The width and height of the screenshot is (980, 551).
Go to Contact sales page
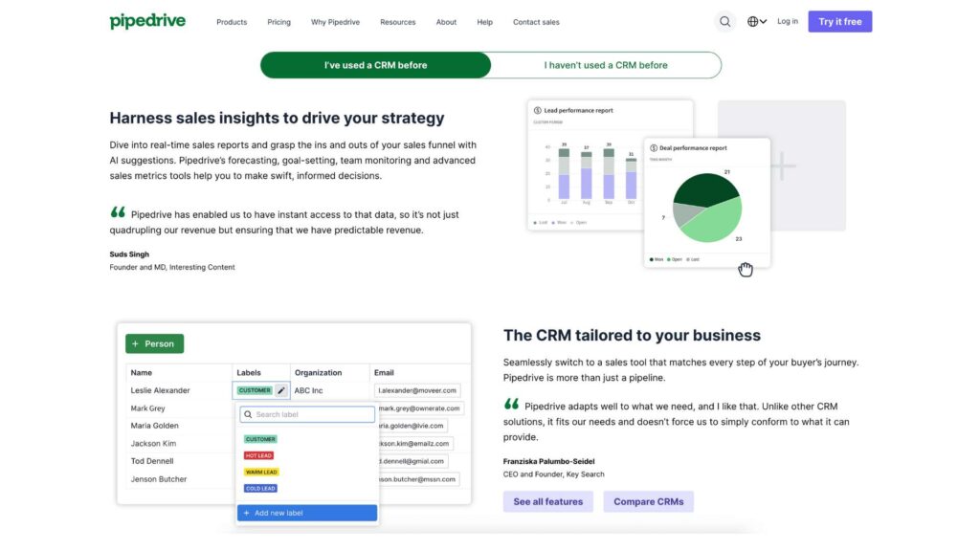(536, 22)
